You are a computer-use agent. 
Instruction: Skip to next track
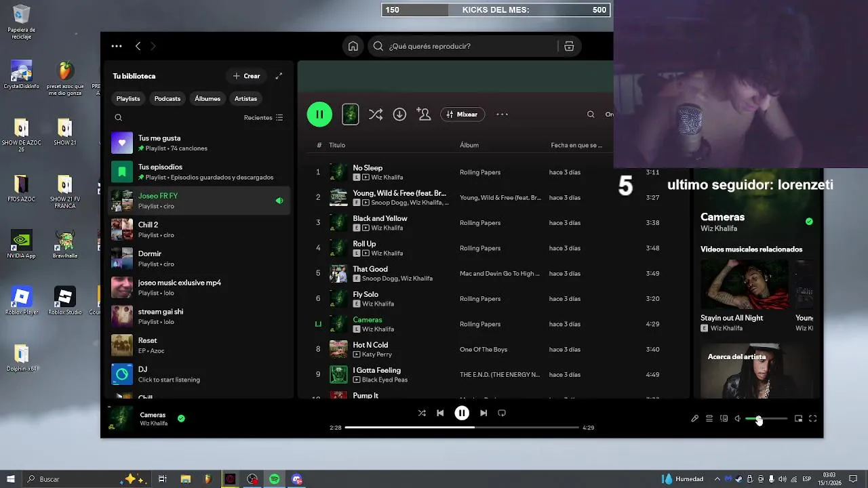point(484,413)
